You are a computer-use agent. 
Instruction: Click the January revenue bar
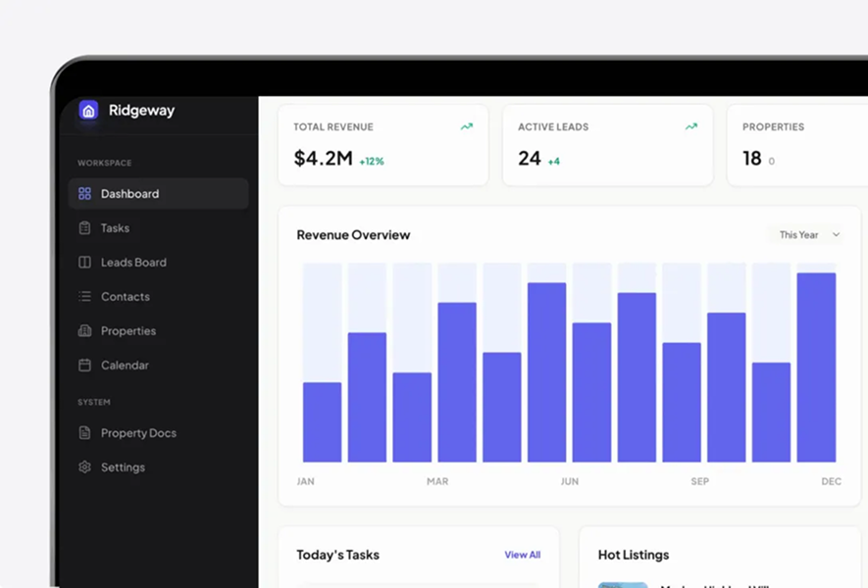pos(322,421)
